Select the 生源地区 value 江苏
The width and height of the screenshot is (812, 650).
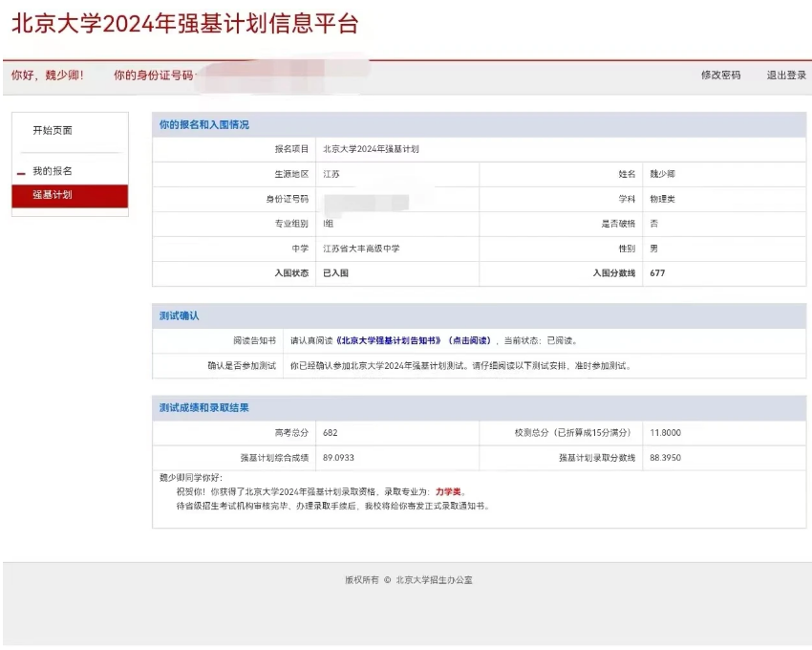point(331,174)
